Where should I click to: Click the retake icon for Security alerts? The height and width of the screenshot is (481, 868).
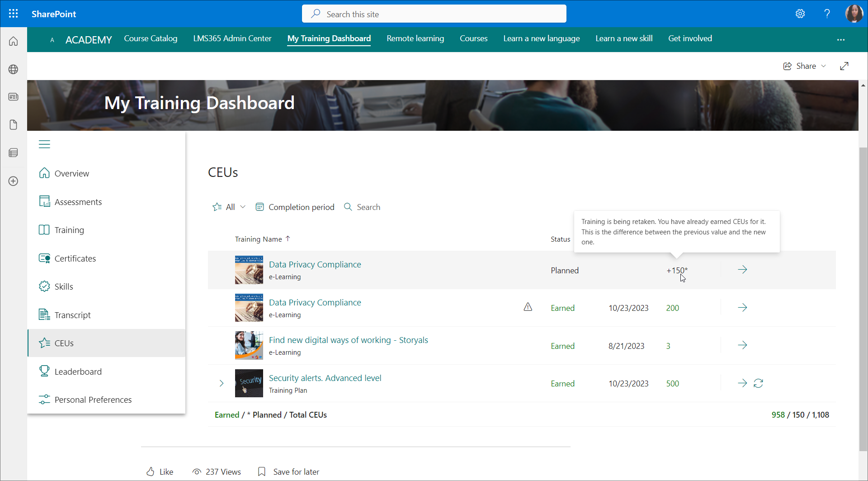[x=758, y=383]
